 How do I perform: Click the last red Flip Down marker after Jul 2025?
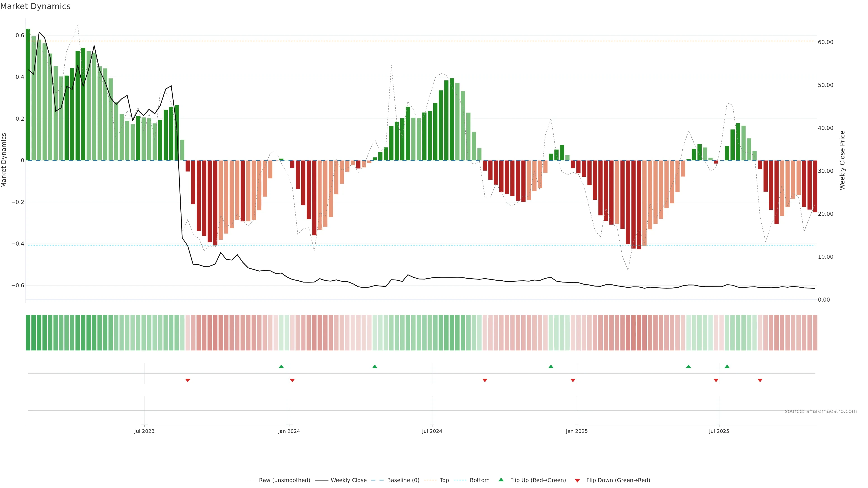pyautogui.click(x=760, y=380)
